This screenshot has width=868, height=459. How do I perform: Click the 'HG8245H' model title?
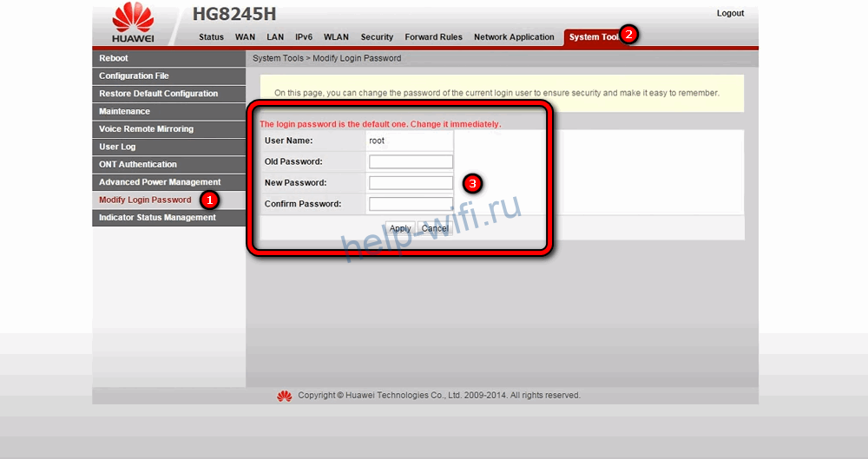234,14
